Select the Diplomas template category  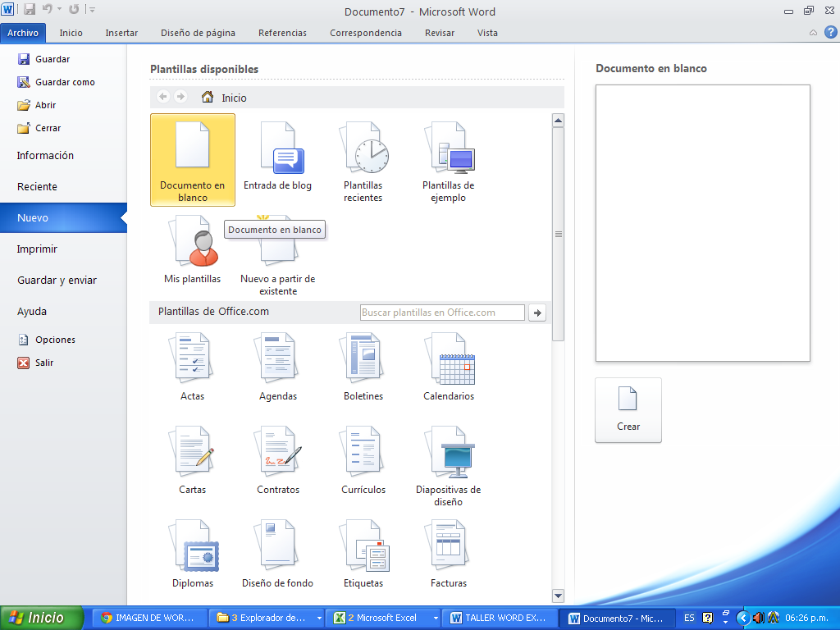click(x=193, y=554)
